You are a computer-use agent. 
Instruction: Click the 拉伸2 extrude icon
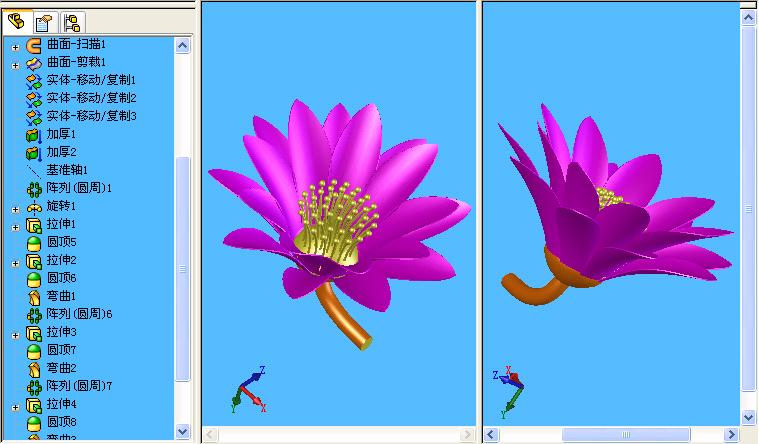click(x=34, y=261)
